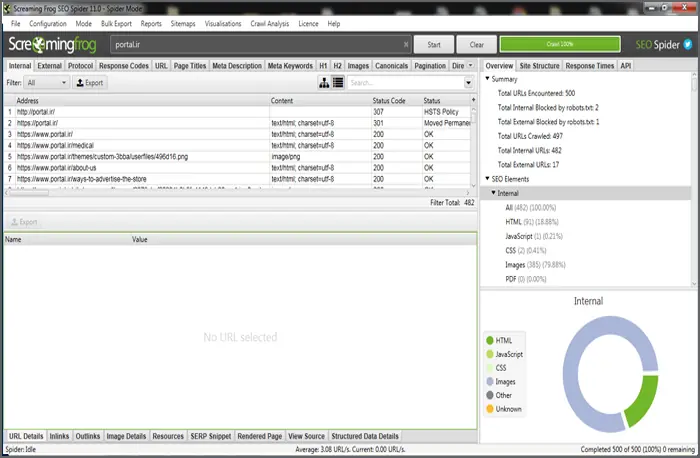The height and width of the screenshot is (458, 700).
Task: Switch to the External tab
Action: 50,66
